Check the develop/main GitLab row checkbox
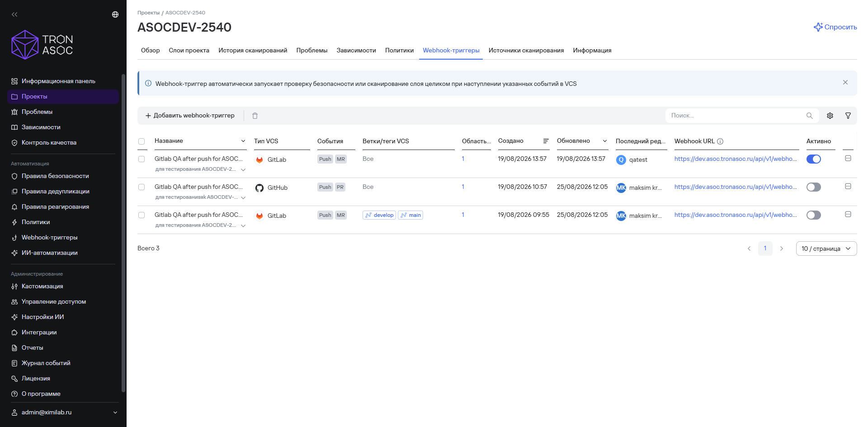Image resolution: width=868 pixels, height=427 pixels. coord(142,215)
